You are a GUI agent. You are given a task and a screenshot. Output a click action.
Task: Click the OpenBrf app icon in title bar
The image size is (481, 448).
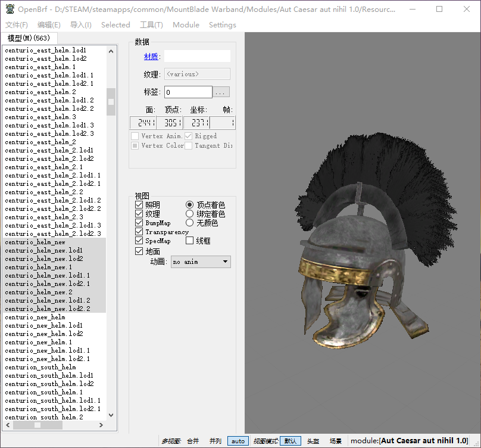point(10,9)
